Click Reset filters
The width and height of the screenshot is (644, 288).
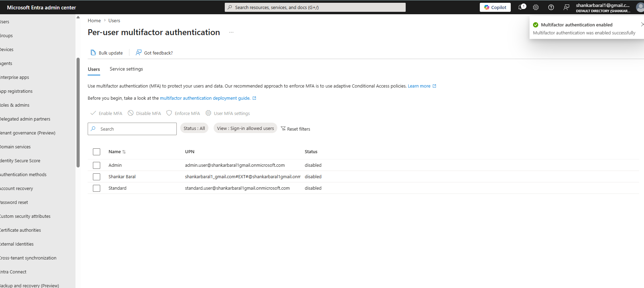pos(295,129)
